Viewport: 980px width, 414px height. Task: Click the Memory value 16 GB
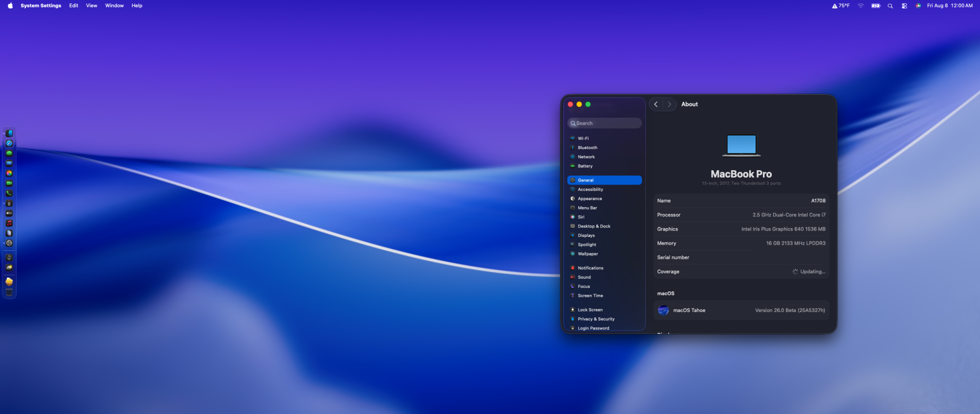click(x=796, y=243)
